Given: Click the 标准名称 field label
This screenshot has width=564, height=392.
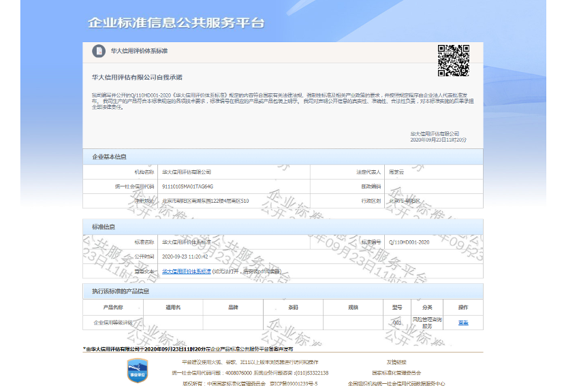Looking at the screenshot, I should 144,242.
